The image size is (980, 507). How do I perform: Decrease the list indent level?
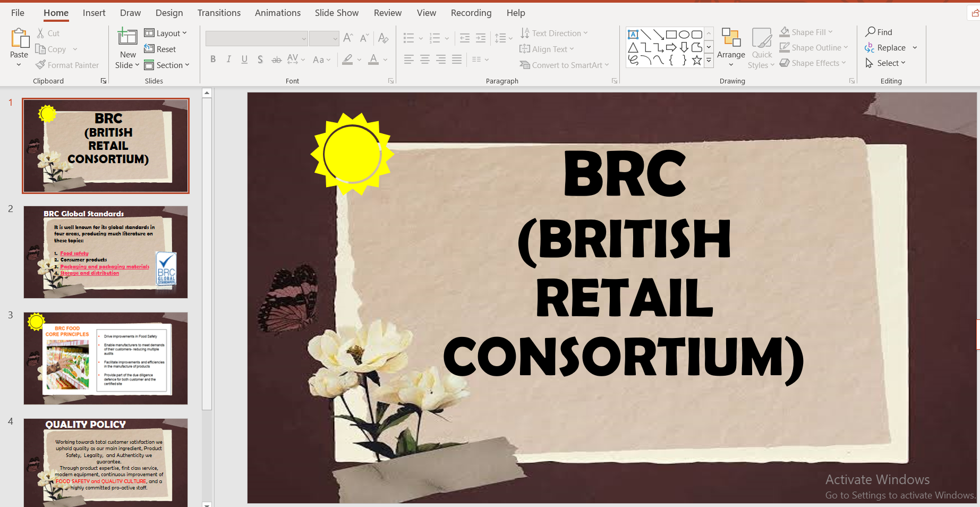(x=464, y=38)
